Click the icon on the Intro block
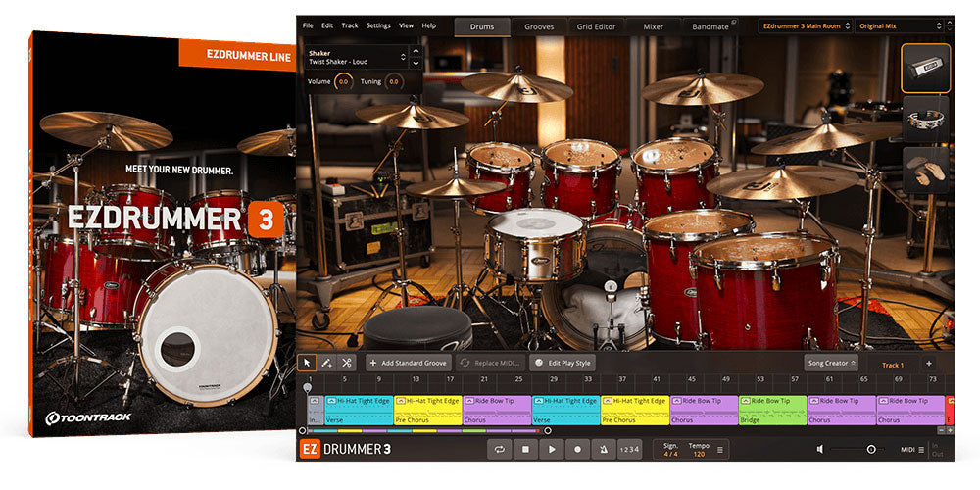Screen dimensions: 980x490 315,401
